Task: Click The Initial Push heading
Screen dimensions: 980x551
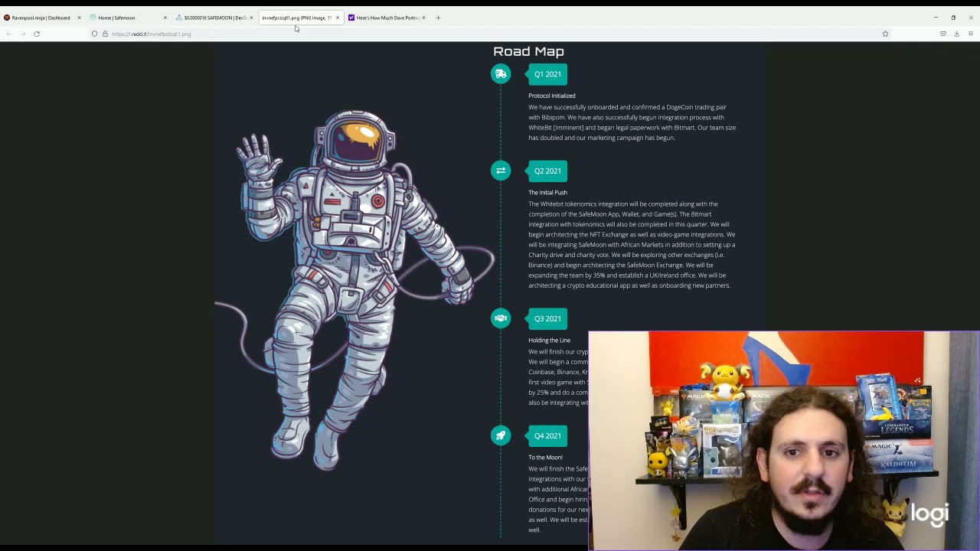Action: click(x=547, y=192)
